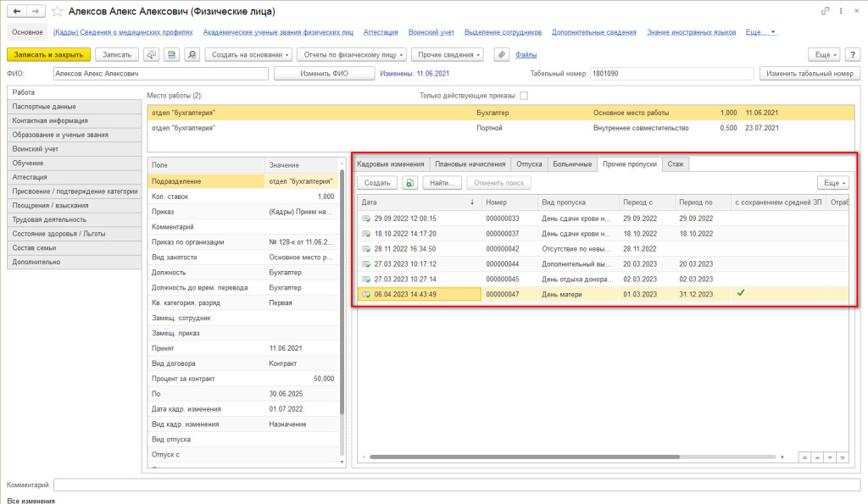Toggle the 'Только действующие приказы' checkbox
868x504 pixels.
524,95
